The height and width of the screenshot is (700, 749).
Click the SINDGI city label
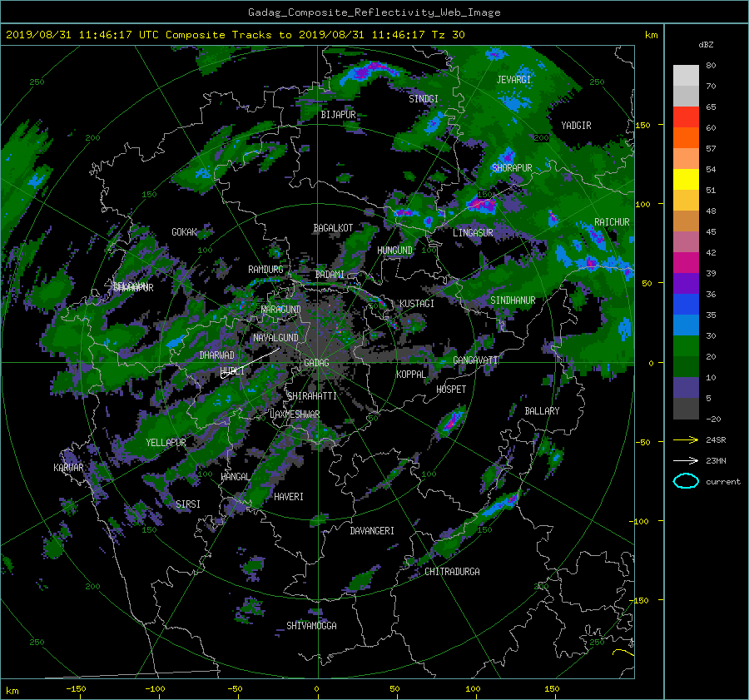coord(424,99)
